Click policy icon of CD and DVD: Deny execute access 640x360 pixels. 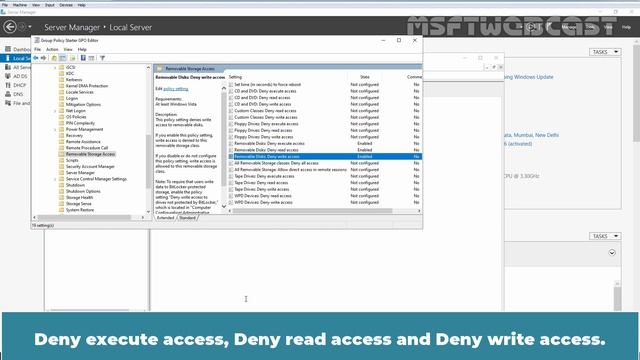(x=231, y=91)
